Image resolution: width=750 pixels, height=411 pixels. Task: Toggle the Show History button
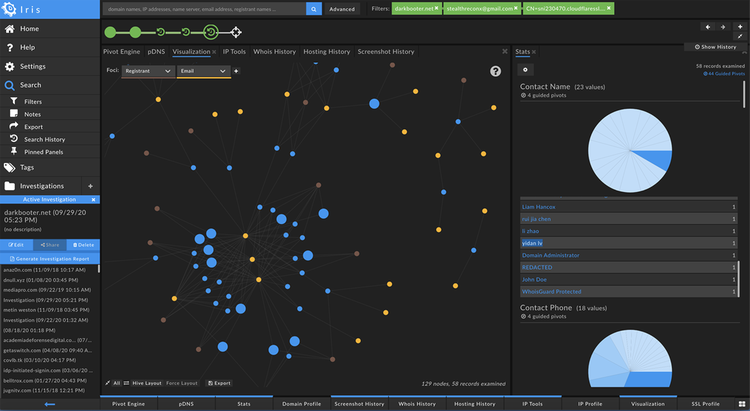713,47
